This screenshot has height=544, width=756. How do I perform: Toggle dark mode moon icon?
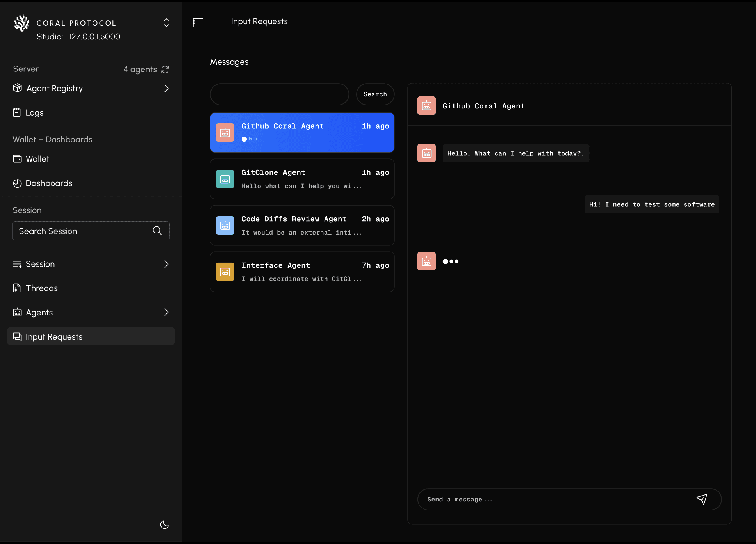[x=164, y=525]
